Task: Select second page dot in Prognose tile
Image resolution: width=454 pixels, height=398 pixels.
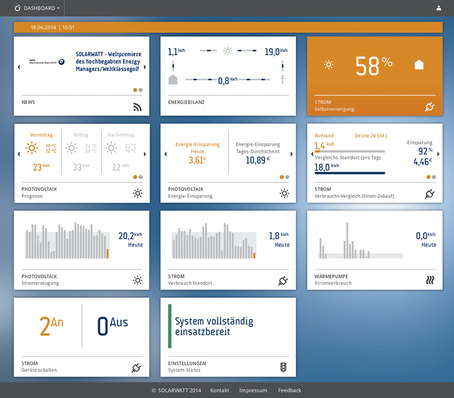Action: (x=141, y=177)
